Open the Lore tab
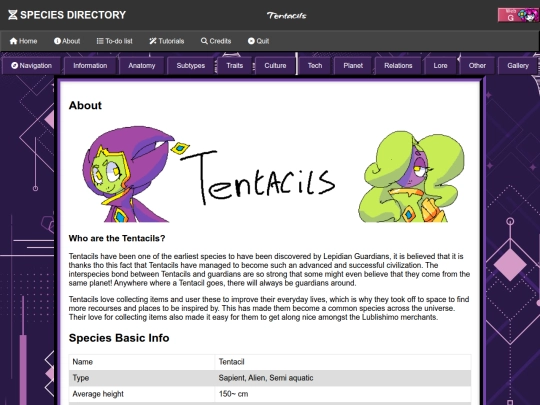 point(440,65)
